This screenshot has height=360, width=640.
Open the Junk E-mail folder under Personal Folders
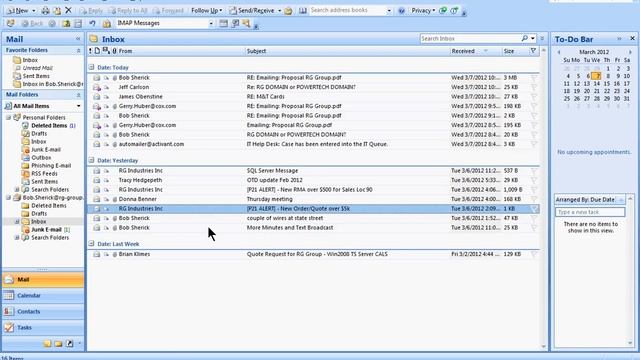click(x=46, y=150)
